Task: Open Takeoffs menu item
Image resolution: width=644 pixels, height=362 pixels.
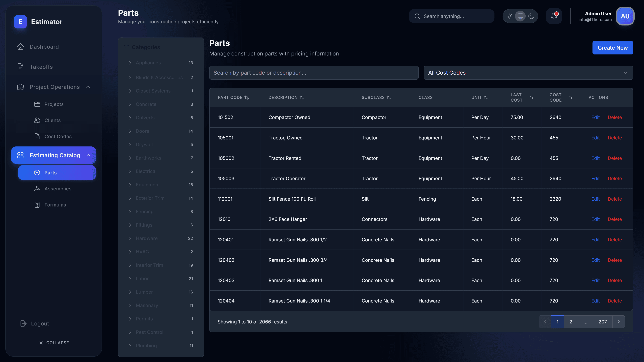Action: (54, 67)
